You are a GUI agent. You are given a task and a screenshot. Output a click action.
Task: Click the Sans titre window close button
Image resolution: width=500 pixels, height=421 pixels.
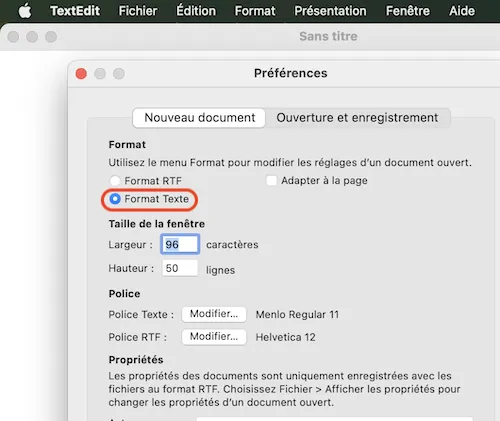tap(13, 37)
